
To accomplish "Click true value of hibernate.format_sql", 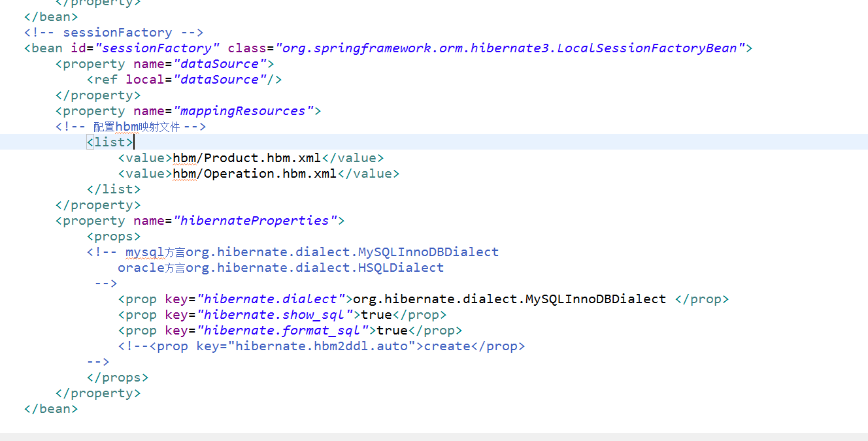I will pos(392,330).
